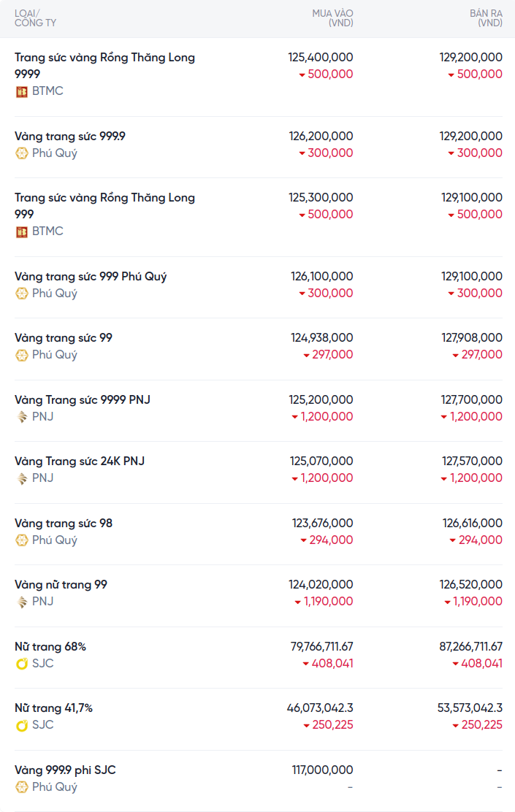Click SJC ring logo under Nữ trang 41,7%
This screenshot has width=515, height=812.
(21, 725)
